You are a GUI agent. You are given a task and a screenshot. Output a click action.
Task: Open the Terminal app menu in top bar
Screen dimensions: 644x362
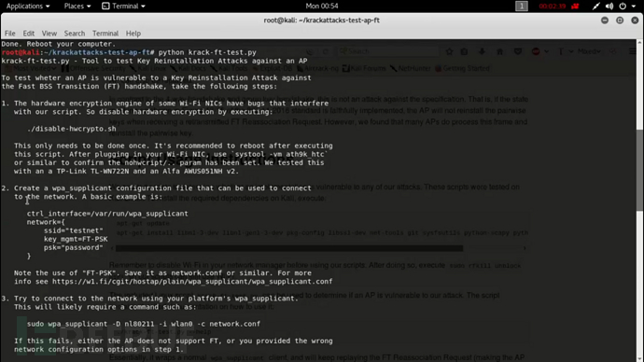point(123,7)
